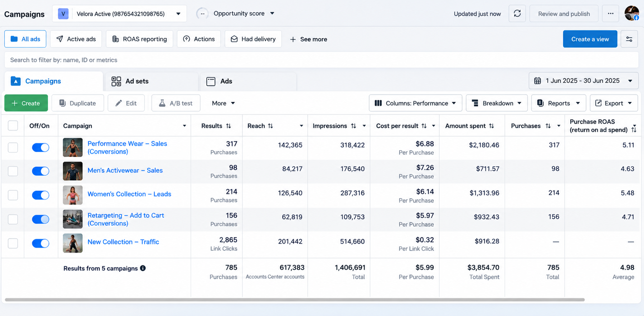Screen dimensions: 644x316
Task: Sort by Purchase ROAS arrows
Action: [x=634, y=130]
